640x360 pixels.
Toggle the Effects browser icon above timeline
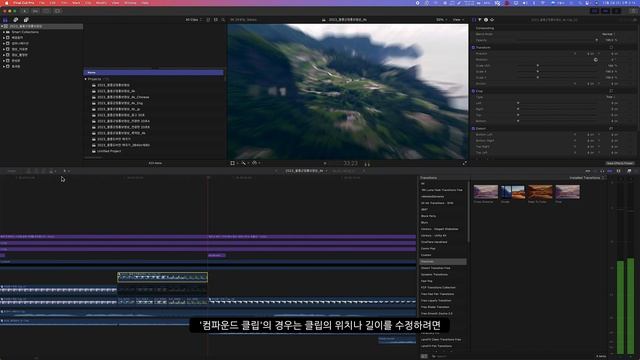619,171
